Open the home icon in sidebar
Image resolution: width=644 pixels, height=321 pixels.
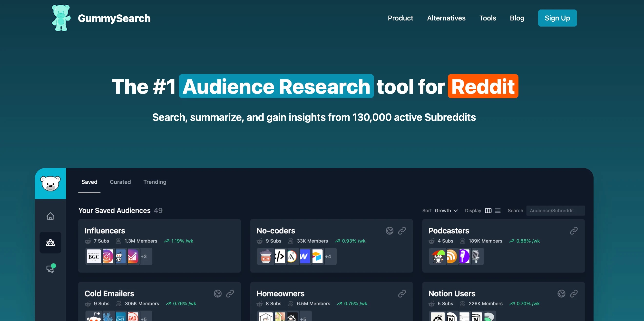[x=50, y=216]
